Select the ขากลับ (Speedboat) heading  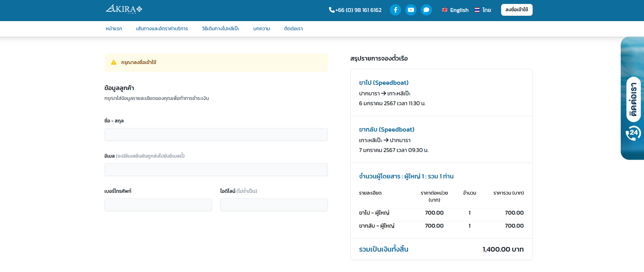[387, 129]
